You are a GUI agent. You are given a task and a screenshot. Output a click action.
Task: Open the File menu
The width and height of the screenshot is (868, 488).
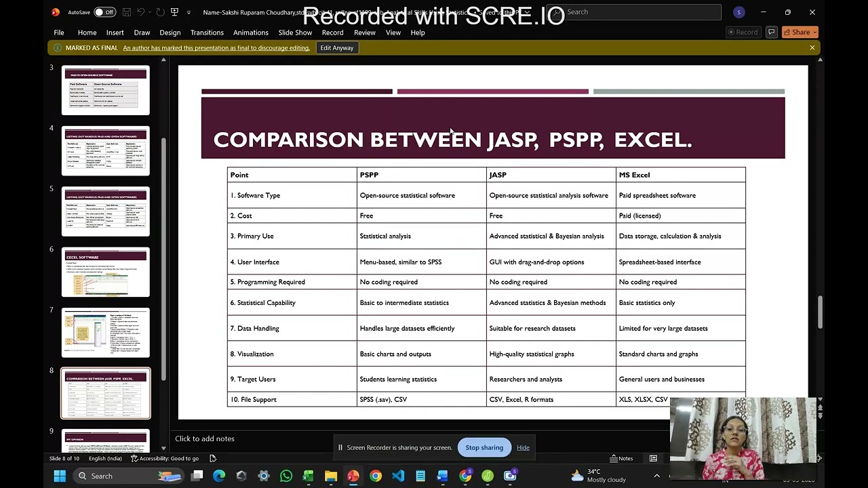[59, 33]
